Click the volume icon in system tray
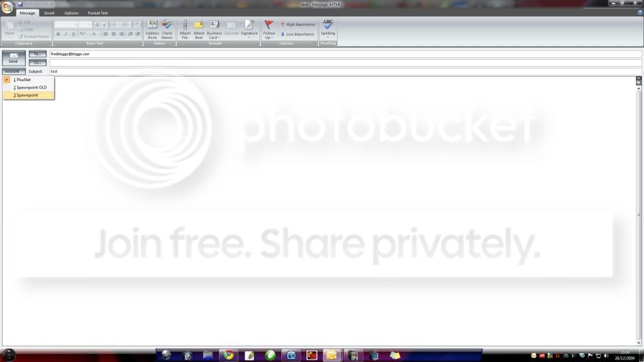 tap(606, 356)
